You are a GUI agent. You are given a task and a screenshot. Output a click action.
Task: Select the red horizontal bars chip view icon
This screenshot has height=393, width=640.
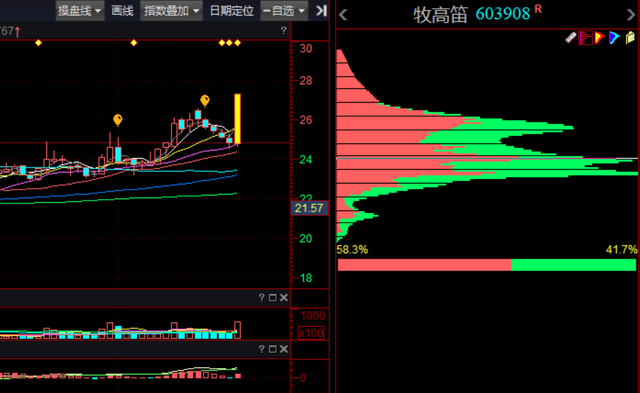(585, 38)
